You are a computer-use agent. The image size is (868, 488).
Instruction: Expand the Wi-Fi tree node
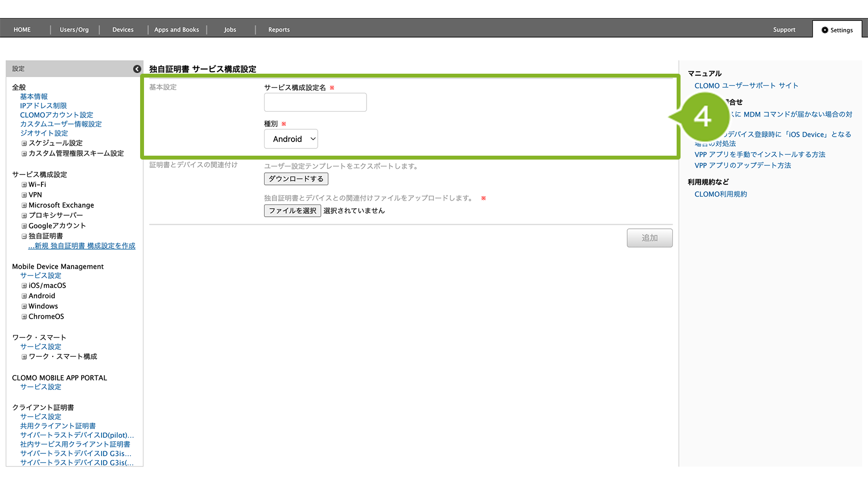[x=24, y=185]
